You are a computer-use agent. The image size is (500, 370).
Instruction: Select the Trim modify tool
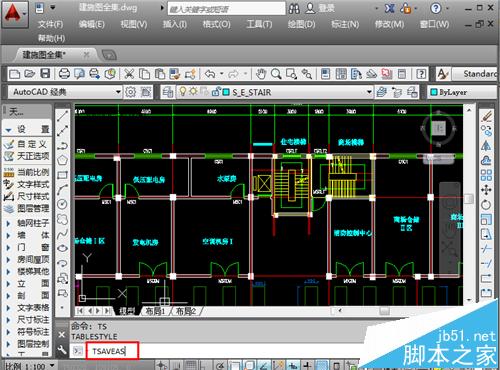pyautogui.click(x=486, y=248)
